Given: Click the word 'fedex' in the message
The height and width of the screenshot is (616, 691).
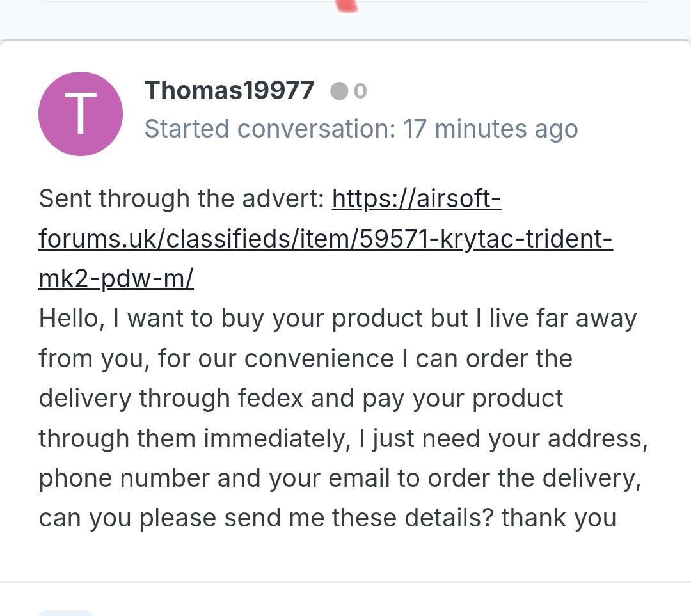Looking at the screenshot, I should pyautogui.click(x=271, y=398).
